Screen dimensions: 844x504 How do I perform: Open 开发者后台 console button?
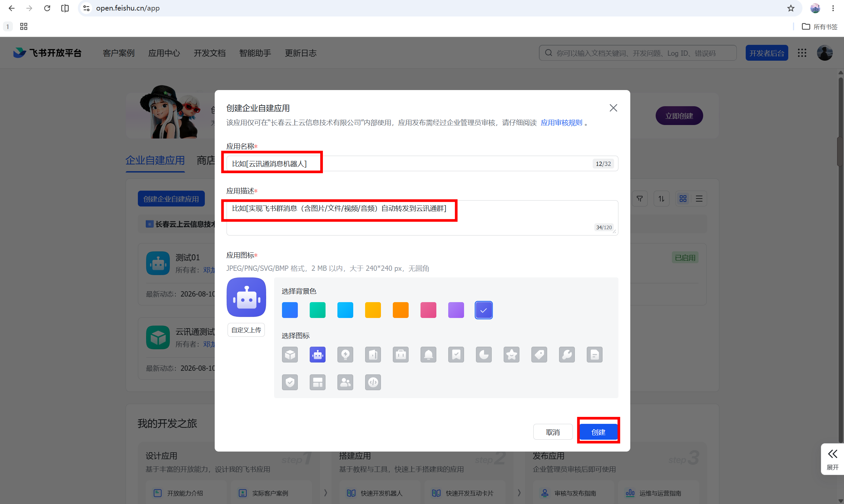[x=767, y=53]
